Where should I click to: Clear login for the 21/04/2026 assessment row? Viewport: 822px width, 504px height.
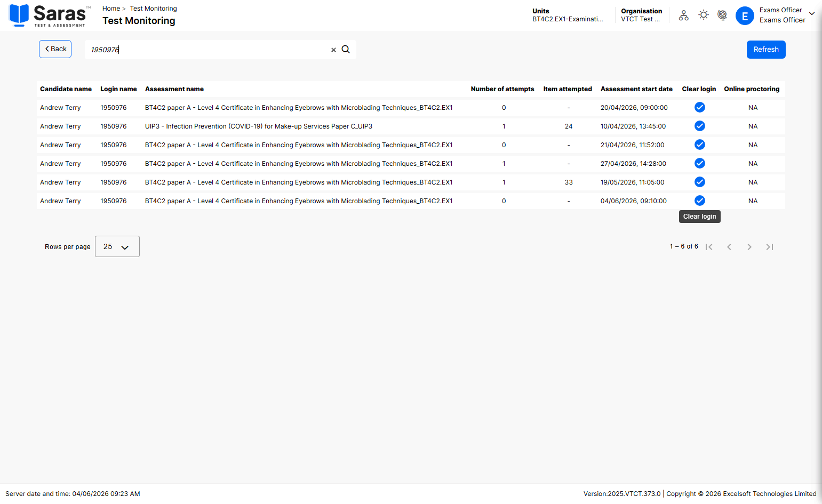click(700, 145)
